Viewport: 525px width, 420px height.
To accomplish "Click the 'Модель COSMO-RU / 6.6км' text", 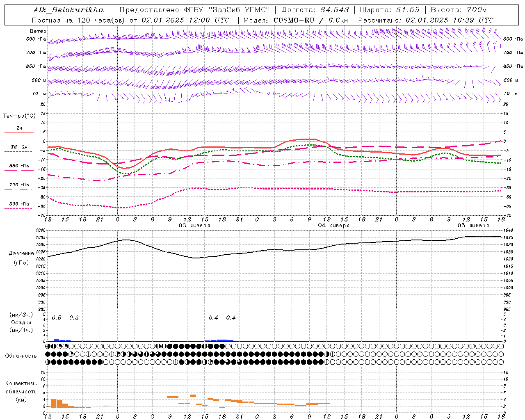I will (296, 20).
